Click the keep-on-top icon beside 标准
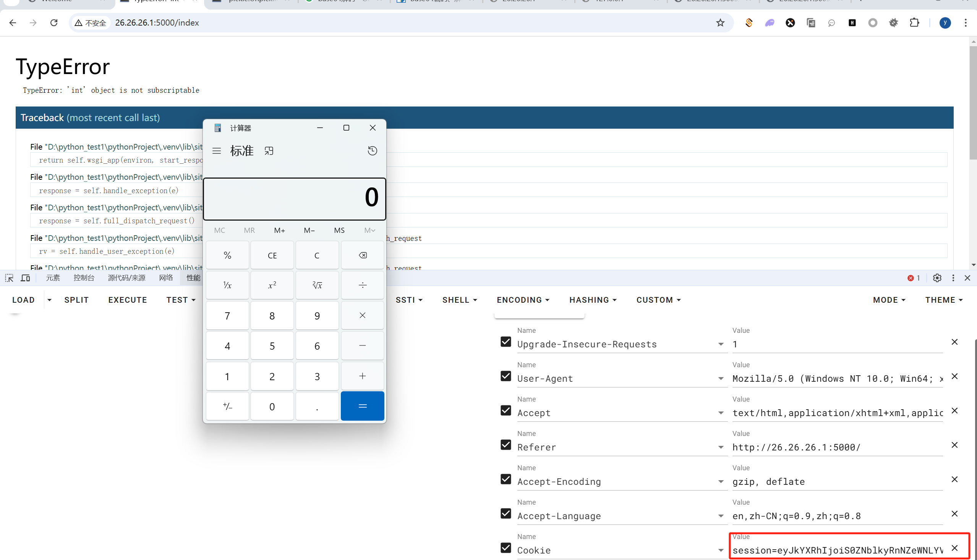The height and width of the screenshot is (560, 977). 269,151
